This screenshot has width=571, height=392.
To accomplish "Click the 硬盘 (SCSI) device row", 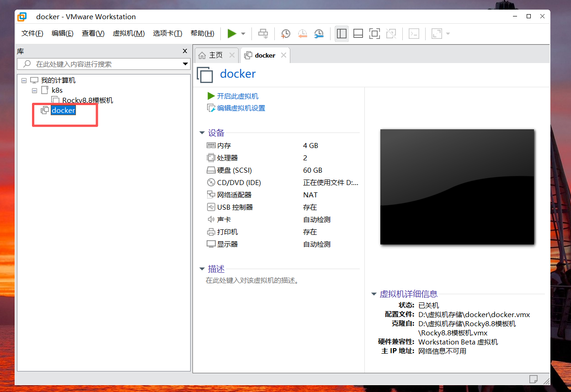I will (282, 170).
